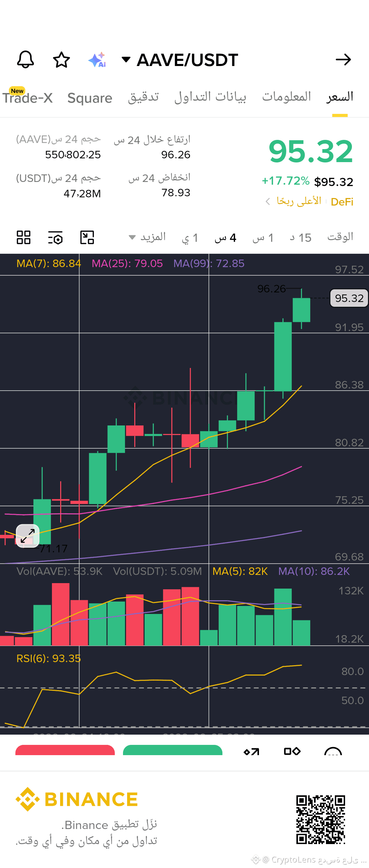The height and width of the screenshot is (868, 369).
Task: Open the square-diamond tools icon in bottom bar
Action: click(292, 751)
